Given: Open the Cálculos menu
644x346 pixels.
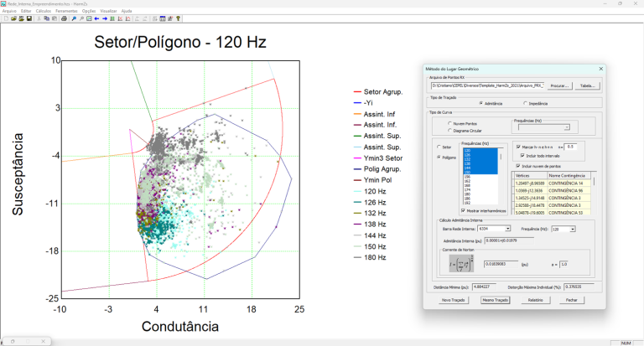Looking at the screenshot, I should tap(44, 10).
